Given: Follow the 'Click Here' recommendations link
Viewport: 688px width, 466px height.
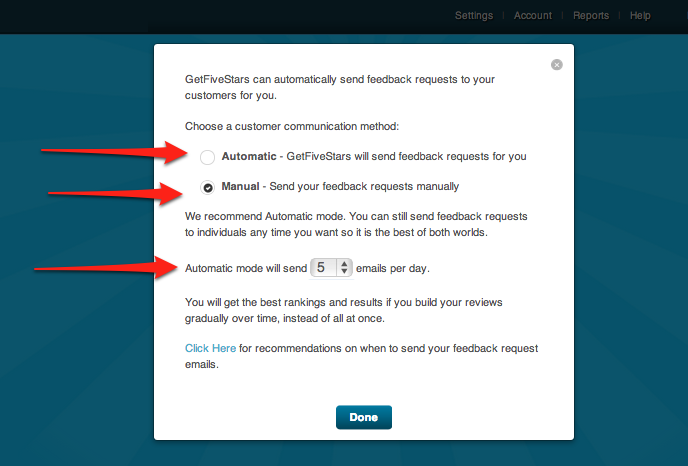Looking at the screenshot, I should click(210, 348).
